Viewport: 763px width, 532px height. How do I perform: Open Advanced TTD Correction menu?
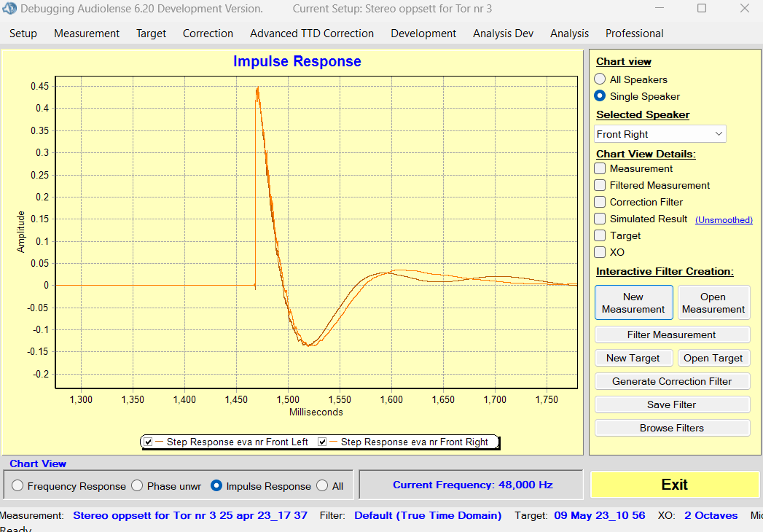point(312,34)
